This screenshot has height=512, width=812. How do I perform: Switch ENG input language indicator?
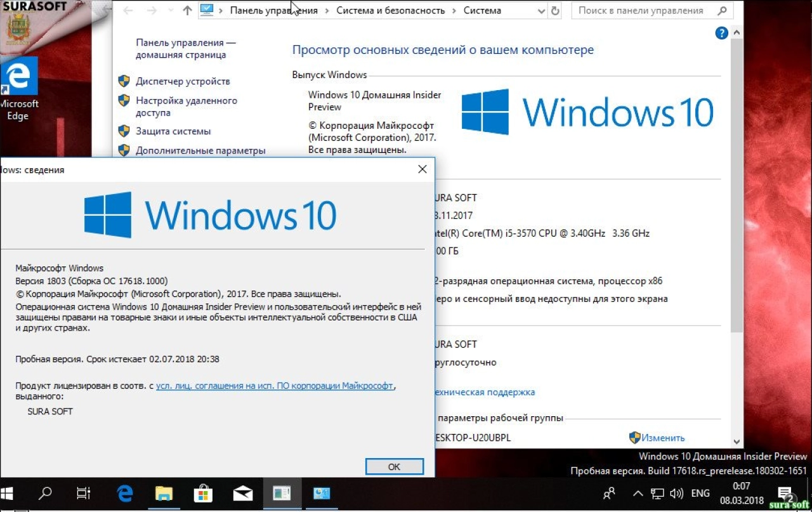coord(700,494)
